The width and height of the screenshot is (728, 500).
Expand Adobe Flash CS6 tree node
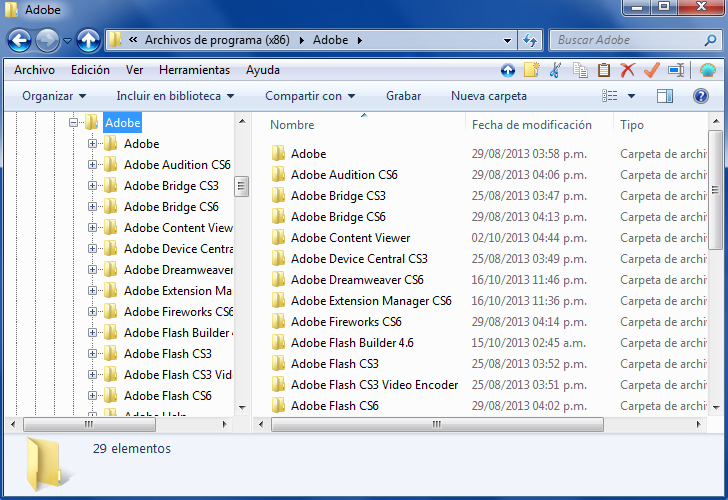[92, 396]
